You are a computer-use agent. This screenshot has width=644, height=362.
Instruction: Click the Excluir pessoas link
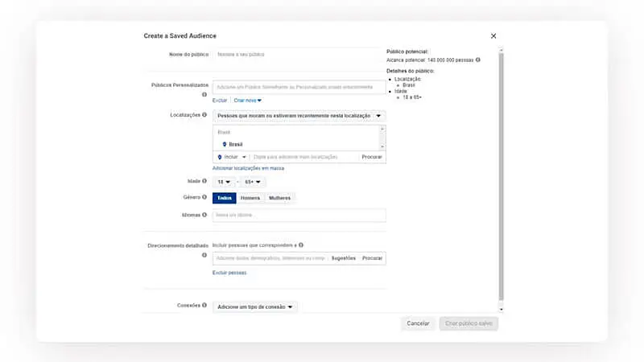click(229, 273)
